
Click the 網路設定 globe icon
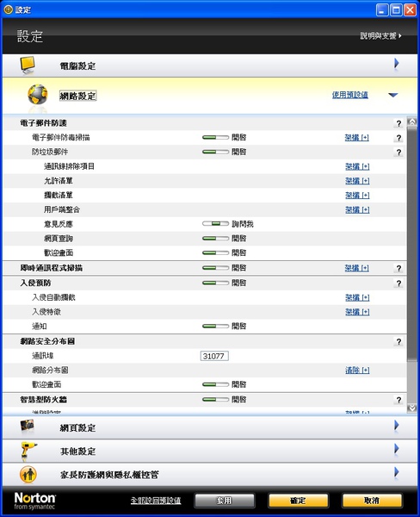38,95
